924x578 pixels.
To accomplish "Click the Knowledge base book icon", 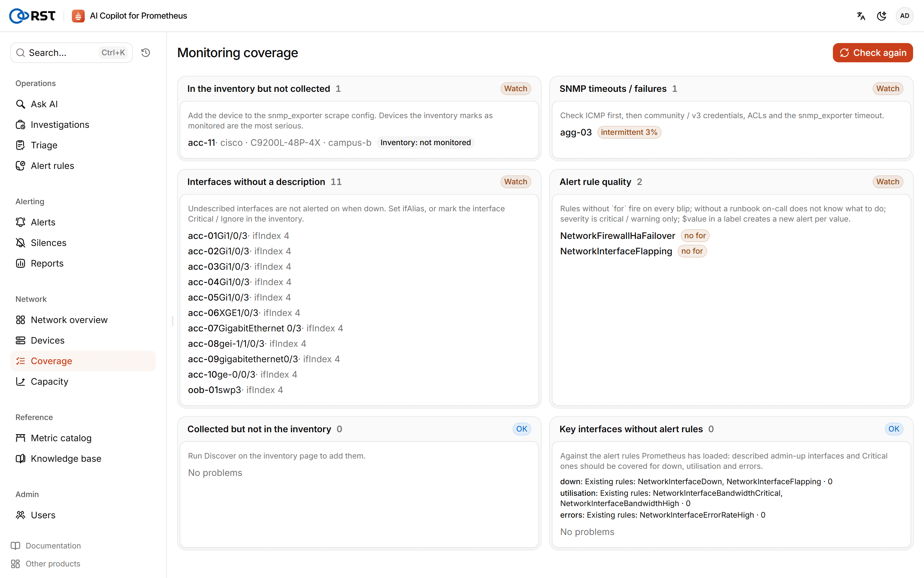I will click(21, 459).
